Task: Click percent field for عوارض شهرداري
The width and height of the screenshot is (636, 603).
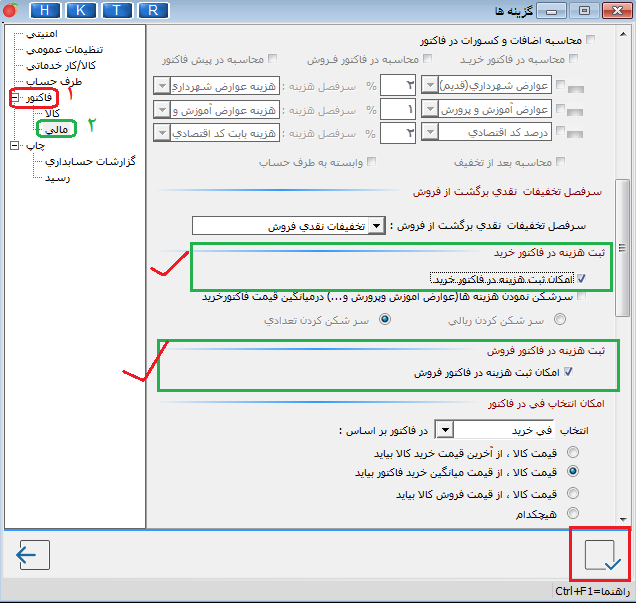Action: click(x=398, y=85)
